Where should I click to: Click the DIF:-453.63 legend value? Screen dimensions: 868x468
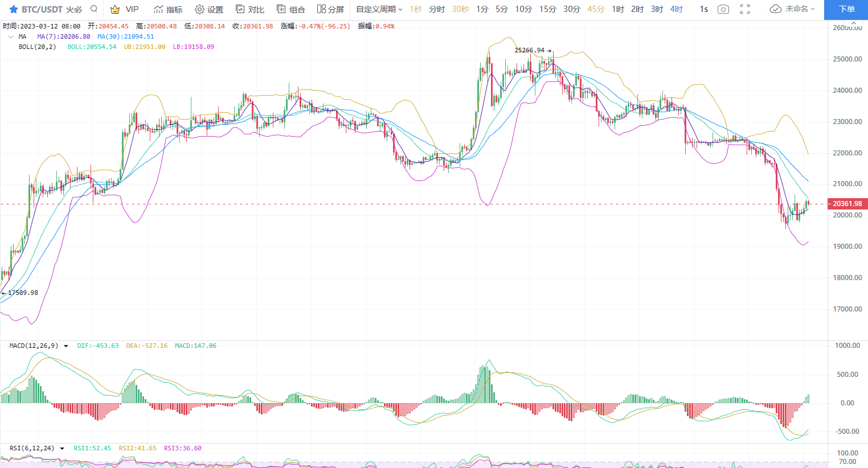coord(98,346)
